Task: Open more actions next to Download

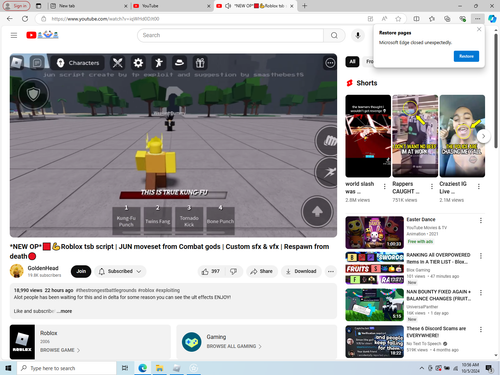Action: coord(330,271)
